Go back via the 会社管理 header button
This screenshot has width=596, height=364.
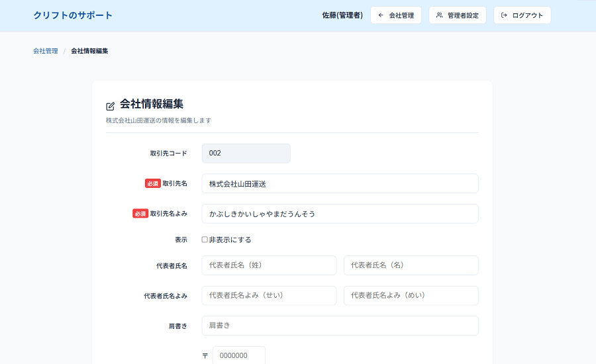(396, 15)
